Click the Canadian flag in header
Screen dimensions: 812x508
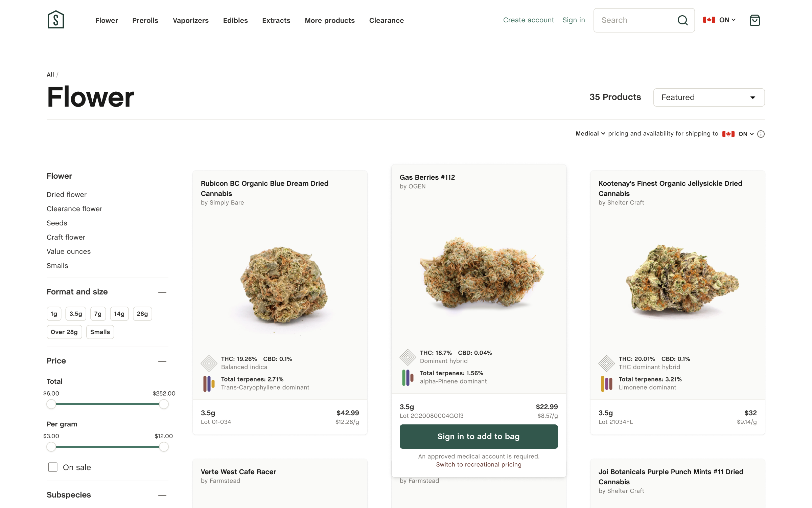click(709, 20)
